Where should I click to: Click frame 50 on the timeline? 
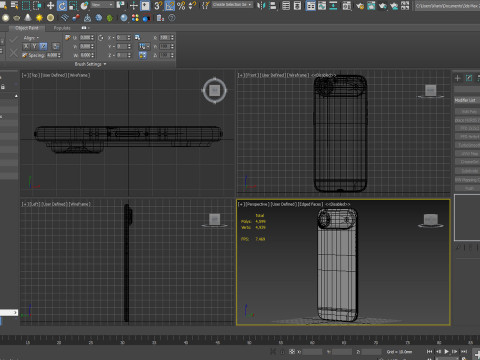[249, 342]
